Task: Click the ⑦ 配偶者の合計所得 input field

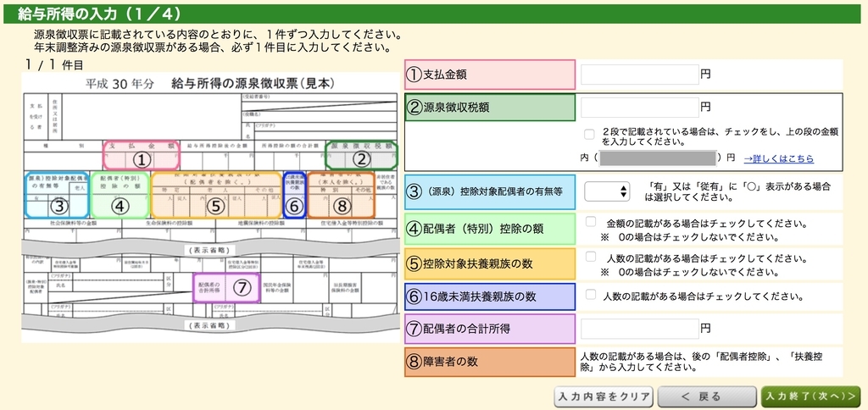Action: coord(639,329)
